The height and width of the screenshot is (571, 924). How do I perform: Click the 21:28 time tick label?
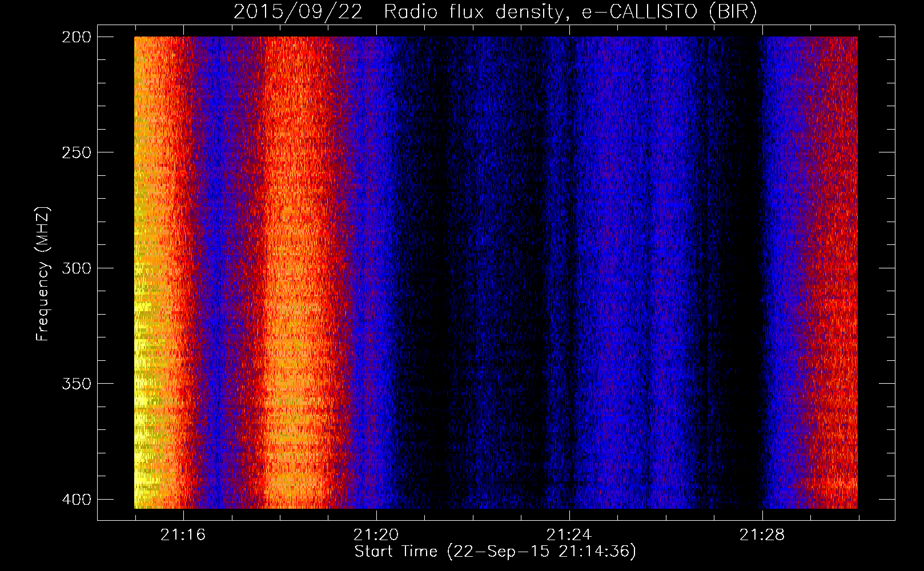762,535
